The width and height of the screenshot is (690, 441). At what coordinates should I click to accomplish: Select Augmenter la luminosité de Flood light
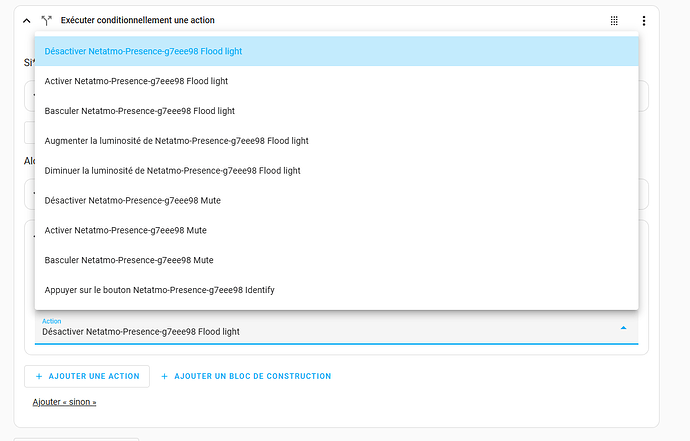click(337, 141)
